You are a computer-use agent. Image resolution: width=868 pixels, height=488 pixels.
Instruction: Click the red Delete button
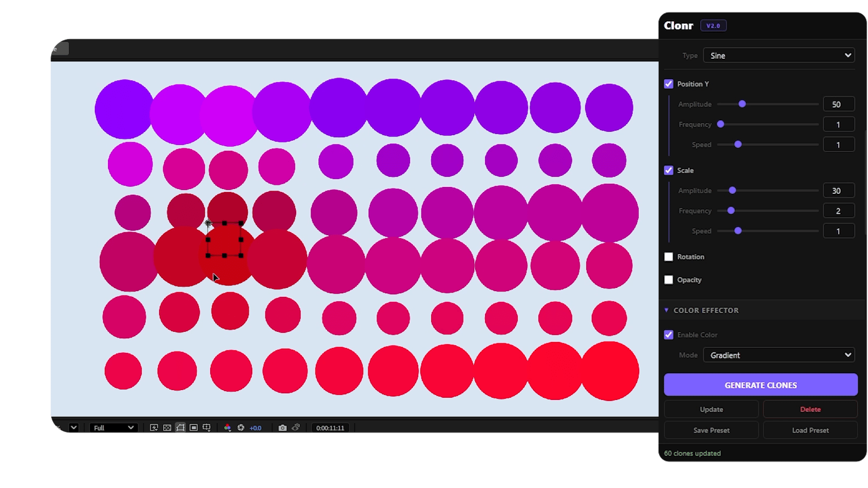(x=810, y=409)
